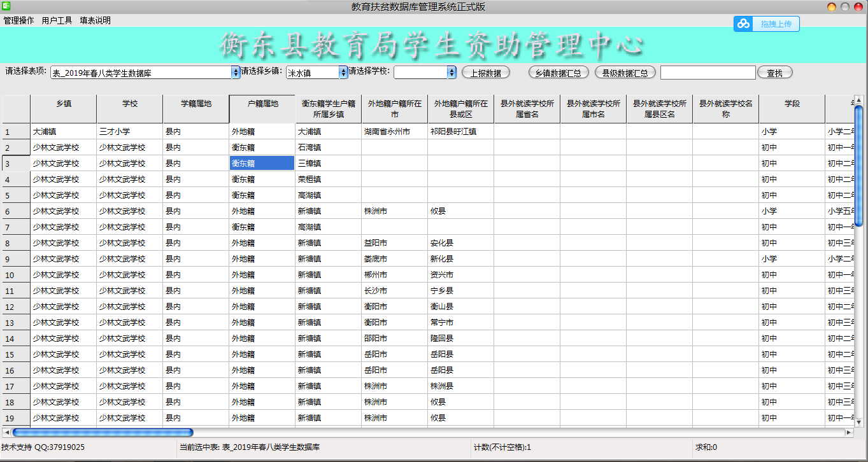Viewport: 868px width, 462px height.
Task: Click the cloud icon beside 拖拽上传
Action: coord(743,24)
